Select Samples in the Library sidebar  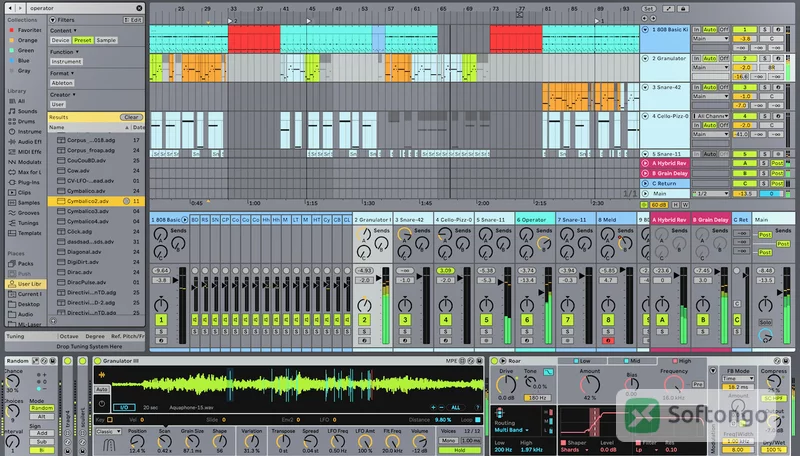pyautogui.click(x=29, y=202)
